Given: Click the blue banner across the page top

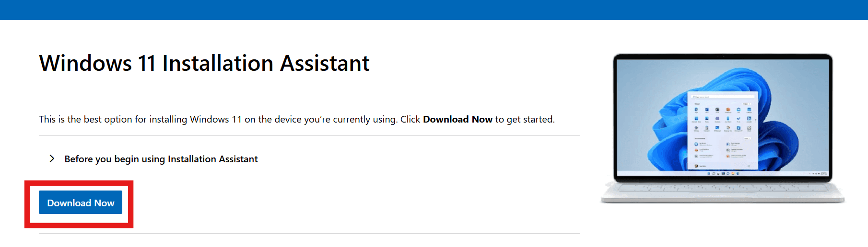Looking at the screenshot, I should point(434,10).
